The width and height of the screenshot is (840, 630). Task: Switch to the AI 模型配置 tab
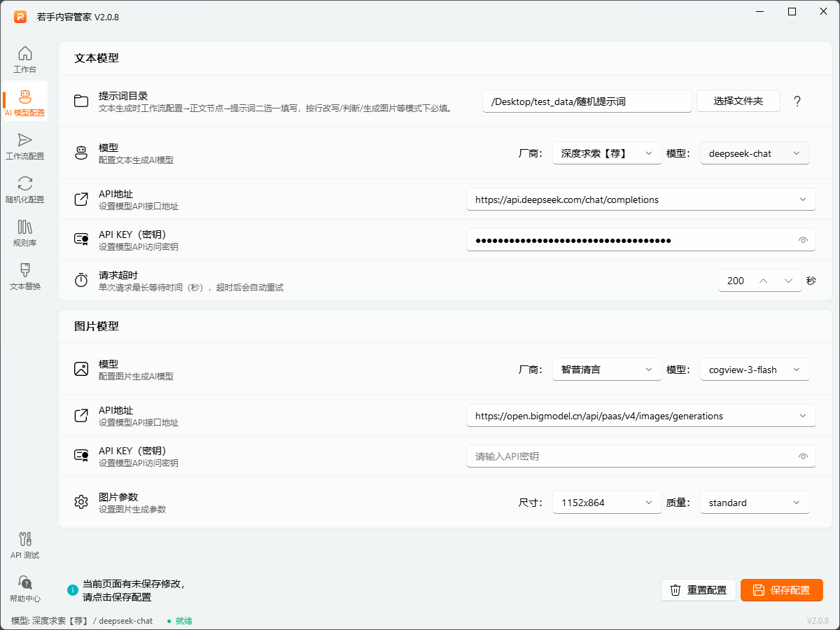pos(25,101)
